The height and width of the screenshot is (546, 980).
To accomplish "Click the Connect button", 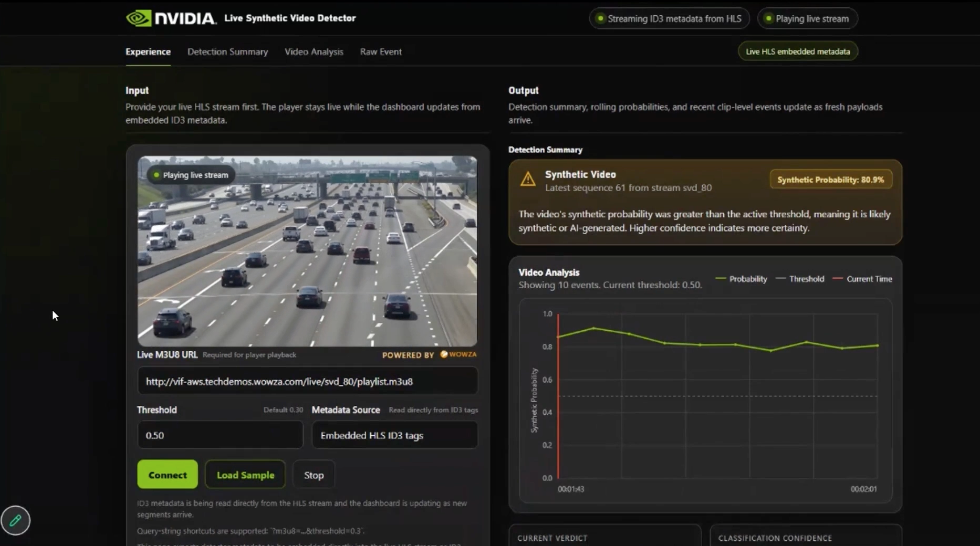I will tap(168, 475).
